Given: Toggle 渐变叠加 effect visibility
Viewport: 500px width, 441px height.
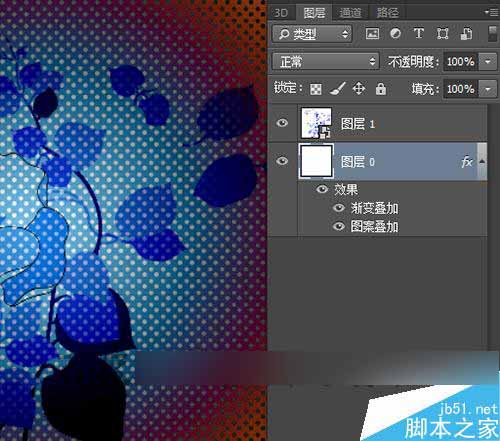Looking at the screenshot, I should click(339, 208).
